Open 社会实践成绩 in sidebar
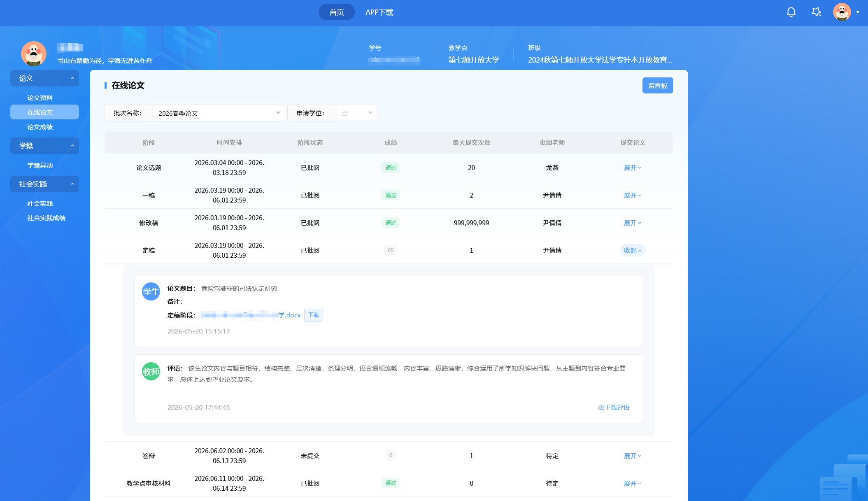The height and width of the screenshot is (501, 868). coord(47,218)
